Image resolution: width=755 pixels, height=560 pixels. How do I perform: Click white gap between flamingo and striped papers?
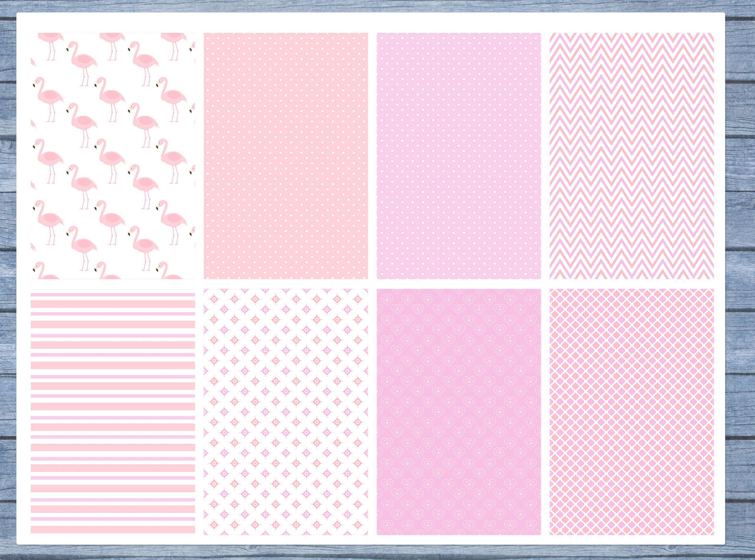(x=113, y=284)
